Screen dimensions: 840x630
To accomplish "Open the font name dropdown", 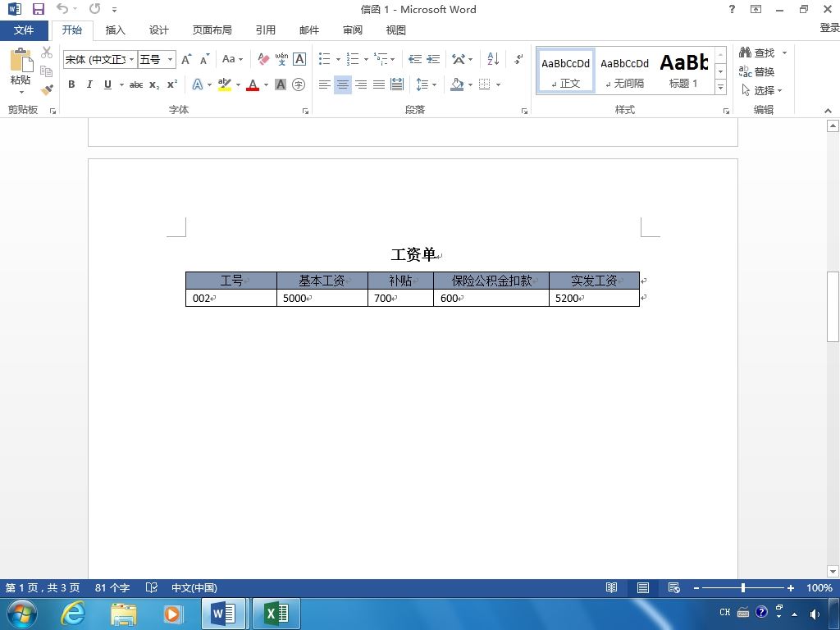I will (131, 59).
